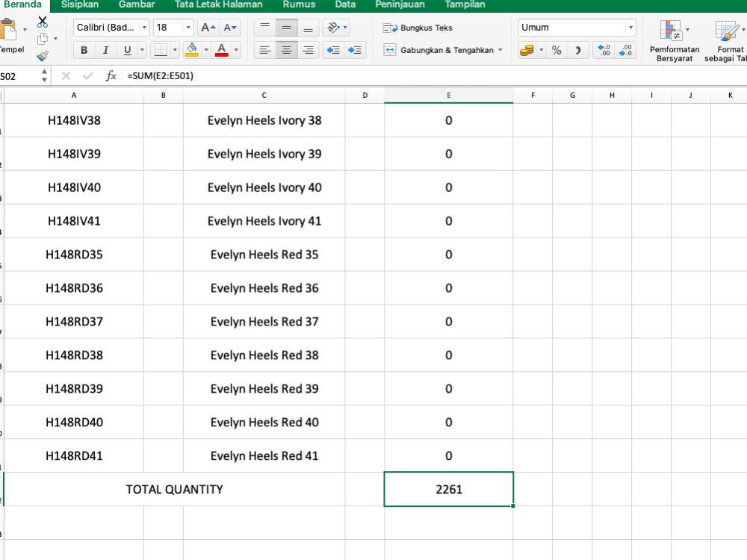This screenshot has width=747, height=560.
Task: Switch to Sisipkan tab
Action: point(80,4)
